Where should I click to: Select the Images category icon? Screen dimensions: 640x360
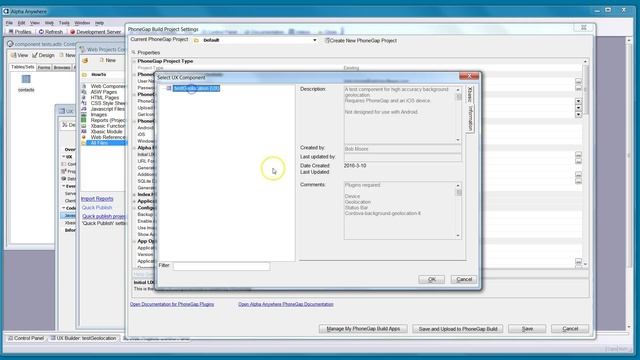[84, 115]
